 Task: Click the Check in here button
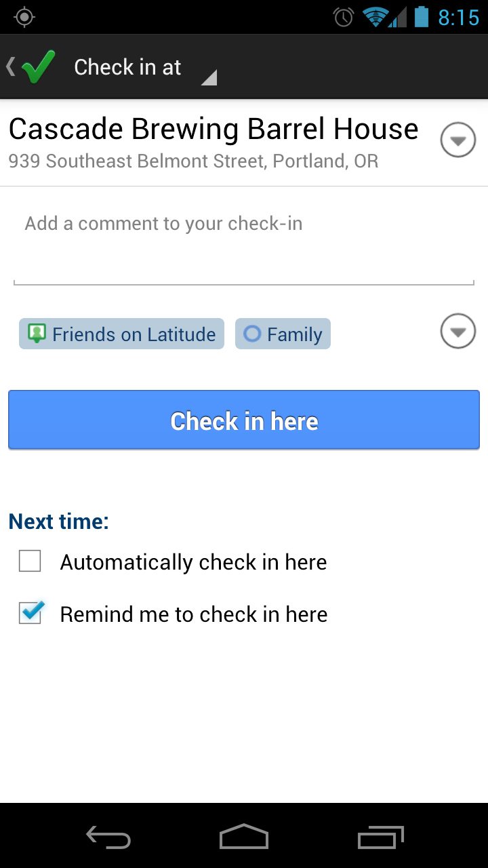click(244, 420)
